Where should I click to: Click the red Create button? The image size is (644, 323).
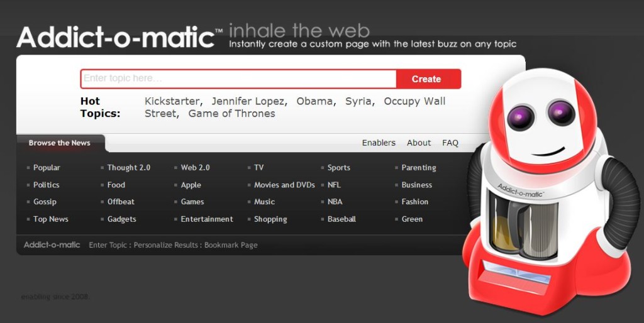429,79
